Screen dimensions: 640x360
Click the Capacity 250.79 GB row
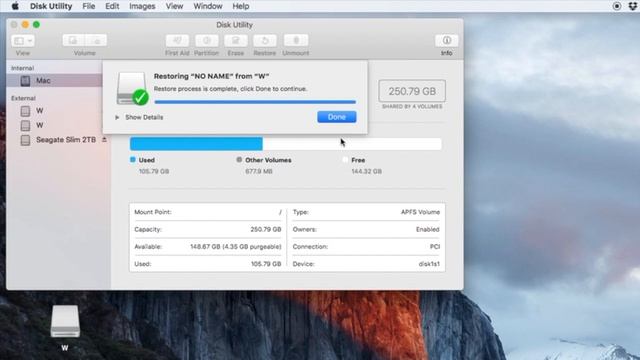[x=208, y=229]
